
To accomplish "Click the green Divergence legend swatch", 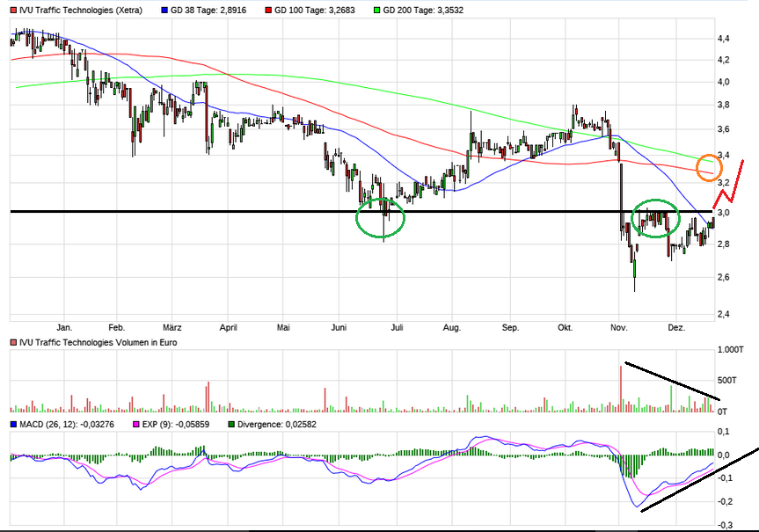I will pyautogui.click(x=231, y=425).
